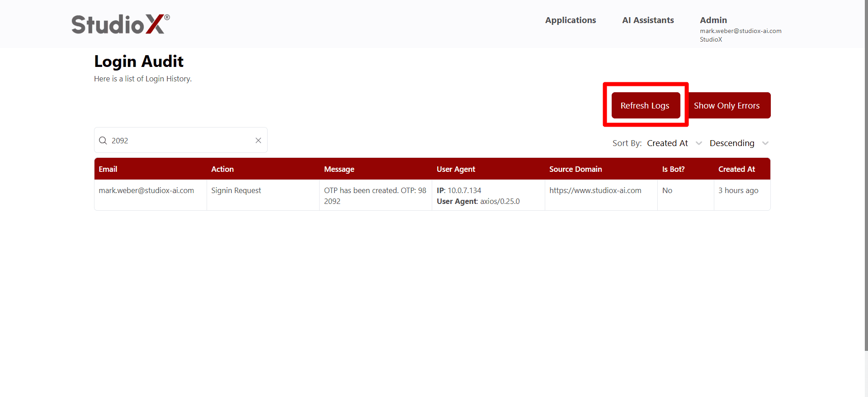
Task: Open the Descending order dropdown
Action: click(x=739, y=143)
